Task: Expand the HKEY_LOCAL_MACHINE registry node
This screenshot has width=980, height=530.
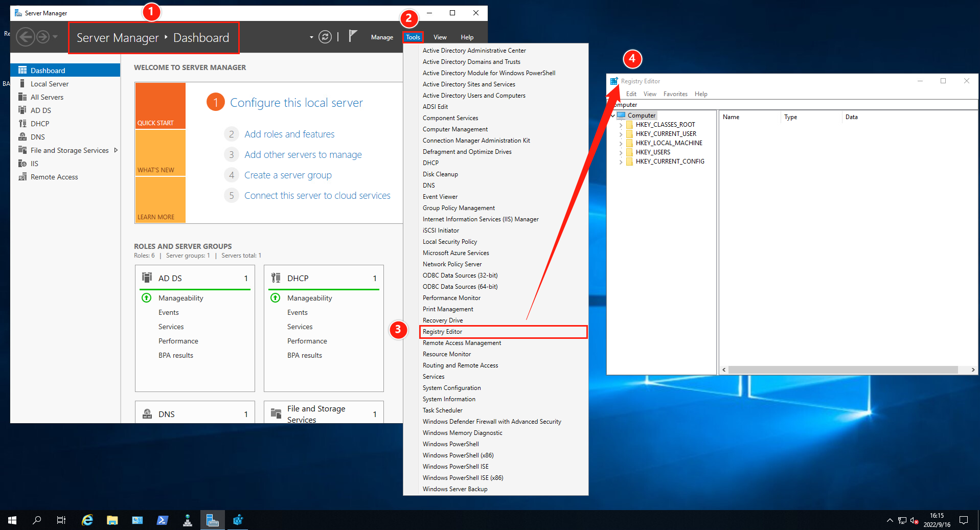Action: click(x=621, y=143)
